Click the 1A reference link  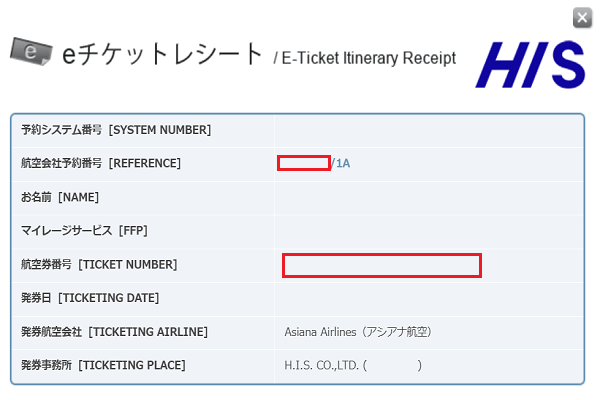point(343,163)
